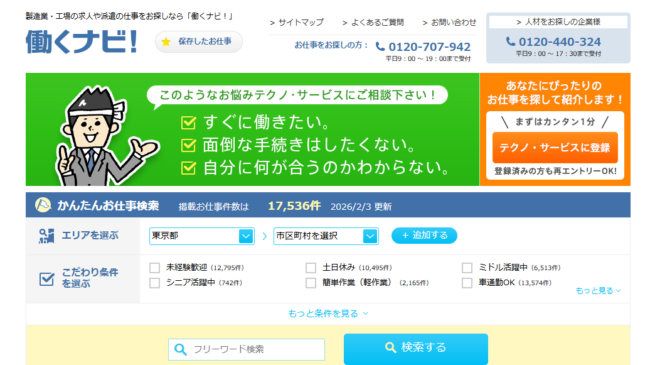Click the このようなお悩み speech bubble banner text
Image resolution: width=650 pixels, height=365 pixels.
pyautogui.click(x=297, y=95)
